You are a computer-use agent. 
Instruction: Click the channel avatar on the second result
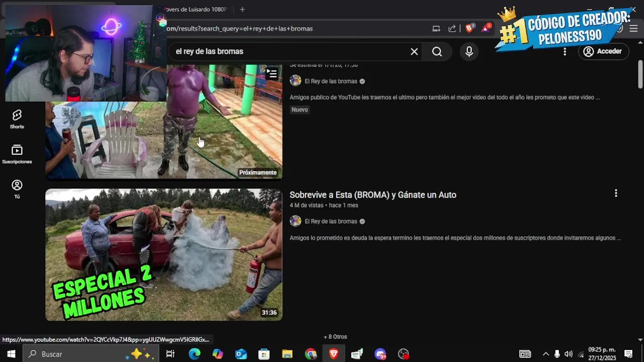[x=296, y=221]
